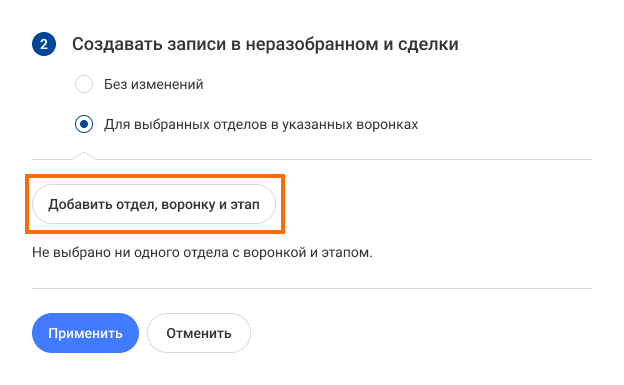Click the white outlined cancel button
Screen dimensions: 624x385
[x=199, y=333]
